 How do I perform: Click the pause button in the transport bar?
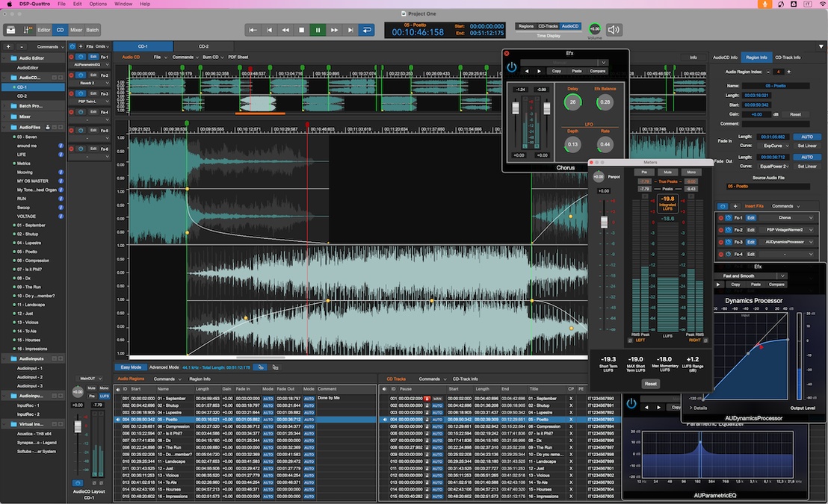[x=318, y=30]
